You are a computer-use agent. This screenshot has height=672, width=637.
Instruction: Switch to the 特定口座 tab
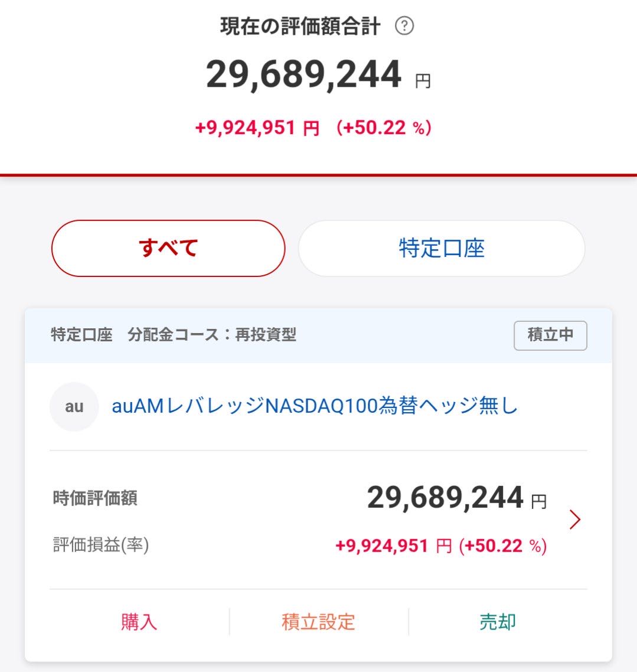442,248
